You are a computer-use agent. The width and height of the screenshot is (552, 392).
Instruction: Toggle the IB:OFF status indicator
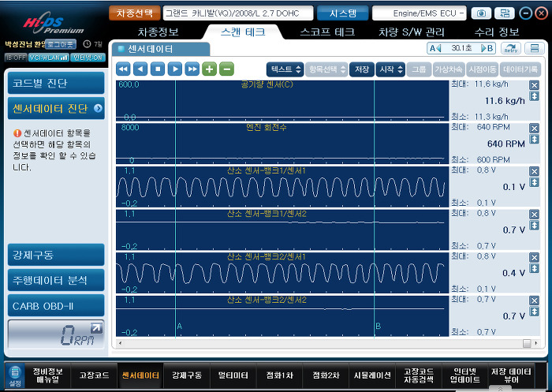point(15,58)
